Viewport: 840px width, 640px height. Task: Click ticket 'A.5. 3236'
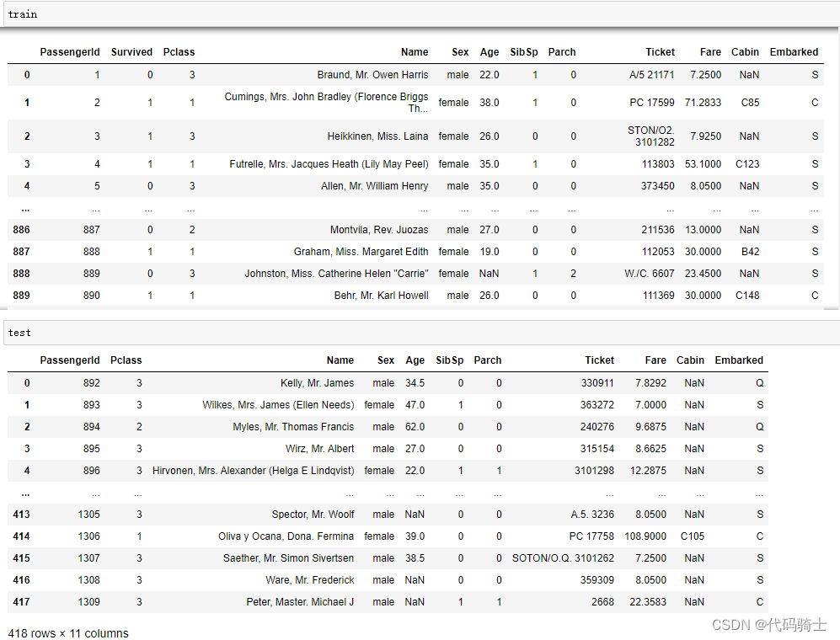click(x=592, y=515)
